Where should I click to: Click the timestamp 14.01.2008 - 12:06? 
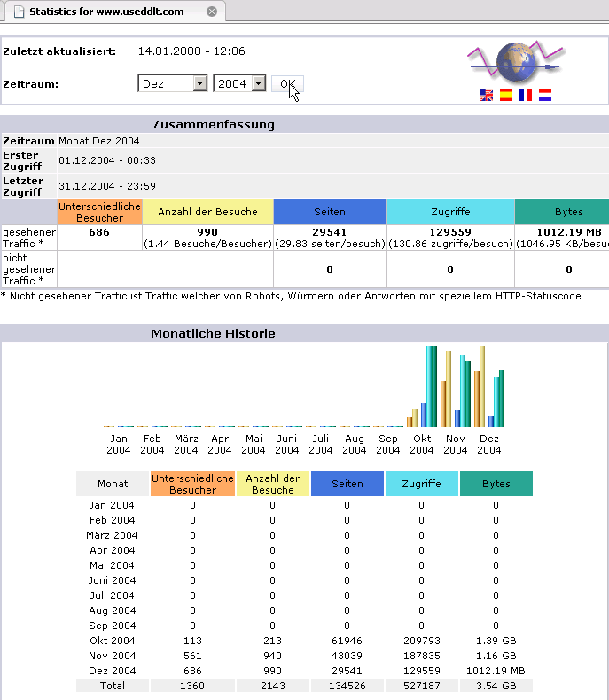click(191, 51)
